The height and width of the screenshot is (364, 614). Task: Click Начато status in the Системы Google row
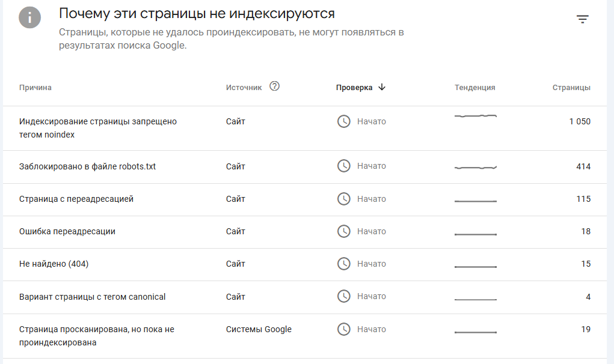pos(371,329)
